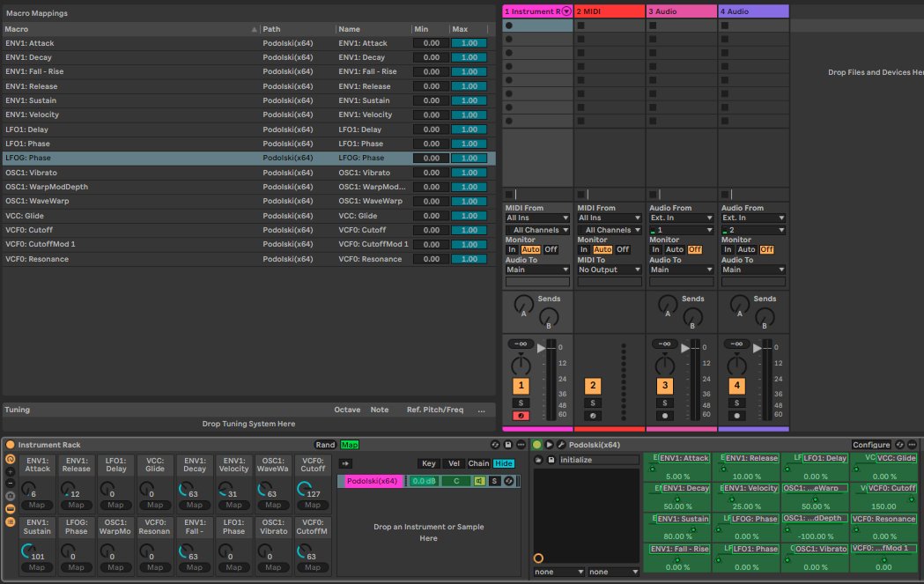The image size is (924, 584).
Task: Toggle Podolski chain activator speaker icon
Action: (480, 482)
